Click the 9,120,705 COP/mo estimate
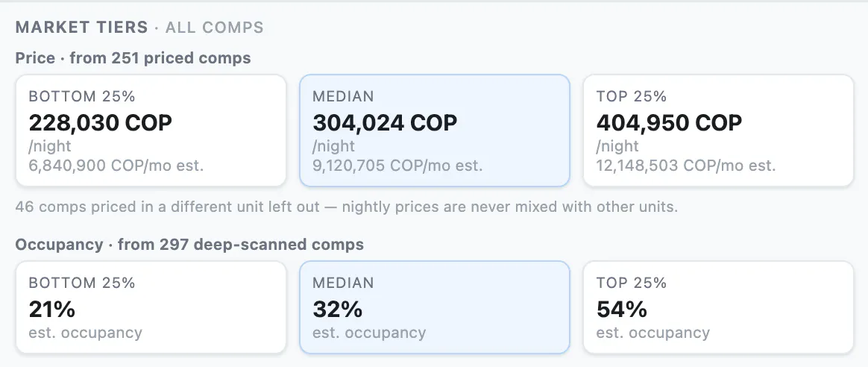868x367 pixels. [x=397, y=165]
